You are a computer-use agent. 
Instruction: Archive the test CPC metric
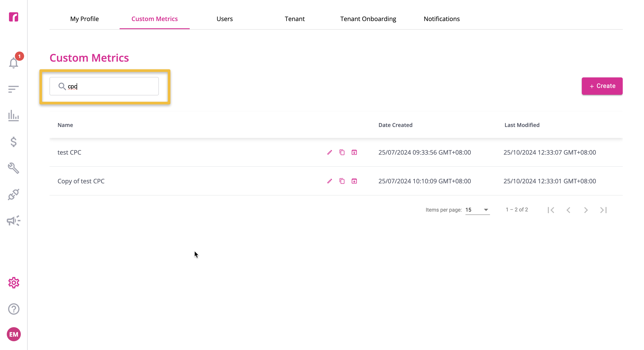pyautogui.click(x=354, y=152)
